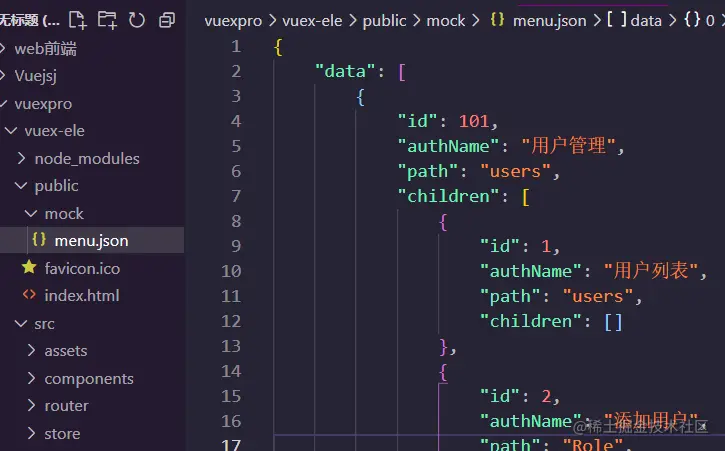Collapse the vuex-ele folder chevron
725x451 pixels.
click(11, 130)
